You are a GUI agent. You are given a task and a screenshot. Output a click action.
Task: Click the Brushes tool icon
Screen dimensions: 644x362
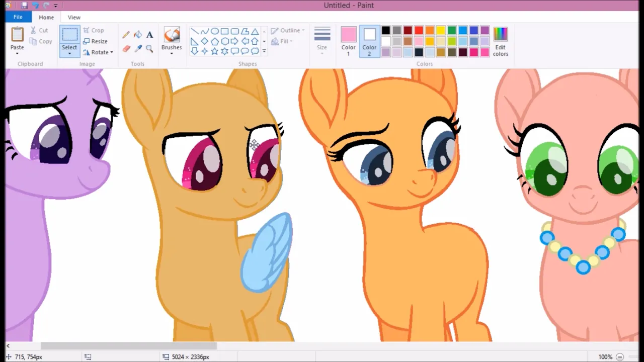pyautogui.click(x=172, y=35)
